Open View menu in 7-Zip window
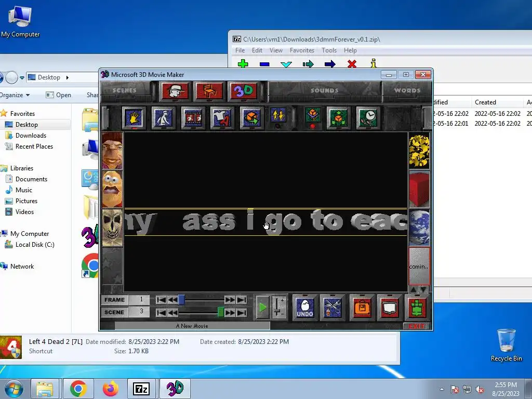Viewport: 532px width, 399px height. 276,50
